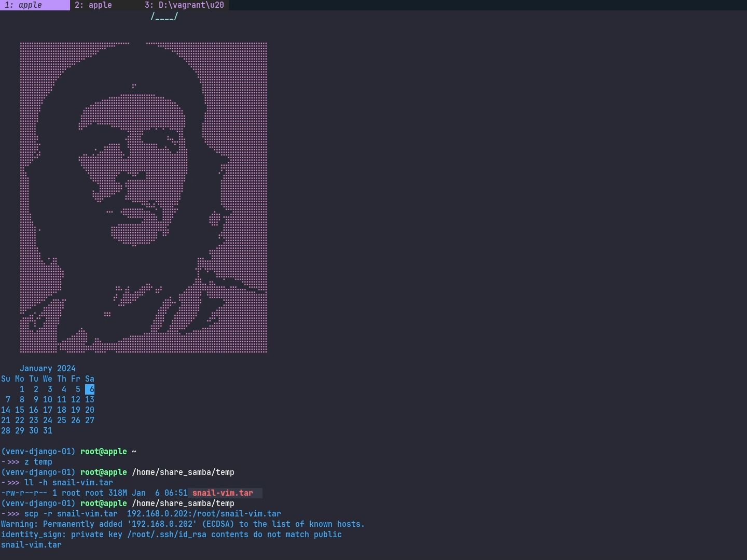Click file size 318M in listing

point(118,493)
